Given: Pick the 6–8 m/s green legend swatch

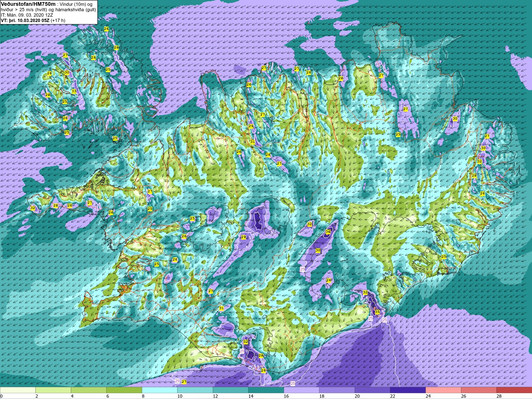Looking at the screenshot, I should 124,390.
